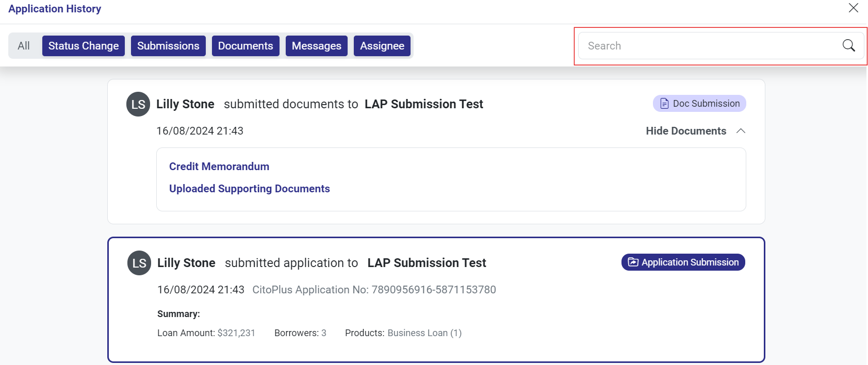This screenshot has width=868, height=365.
Task: Click LAP Submission Test in application entry
Action: coord(427,263)
